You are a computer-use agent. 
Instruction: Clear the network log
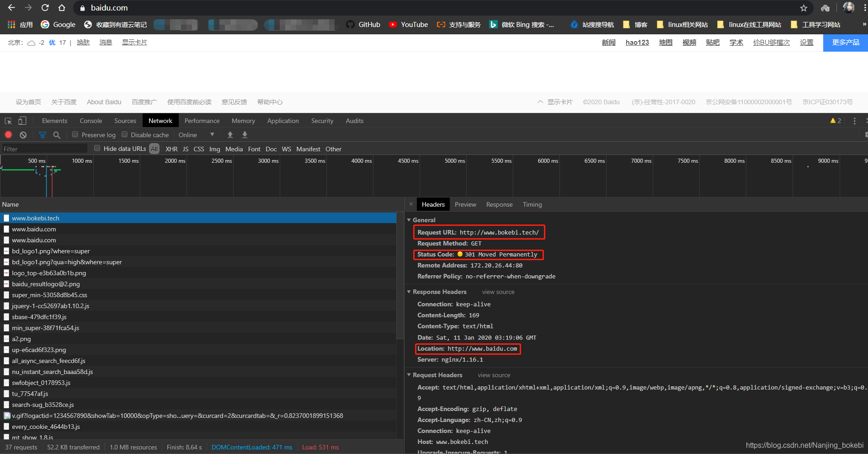pyautogui.click(x=23, y=135)
